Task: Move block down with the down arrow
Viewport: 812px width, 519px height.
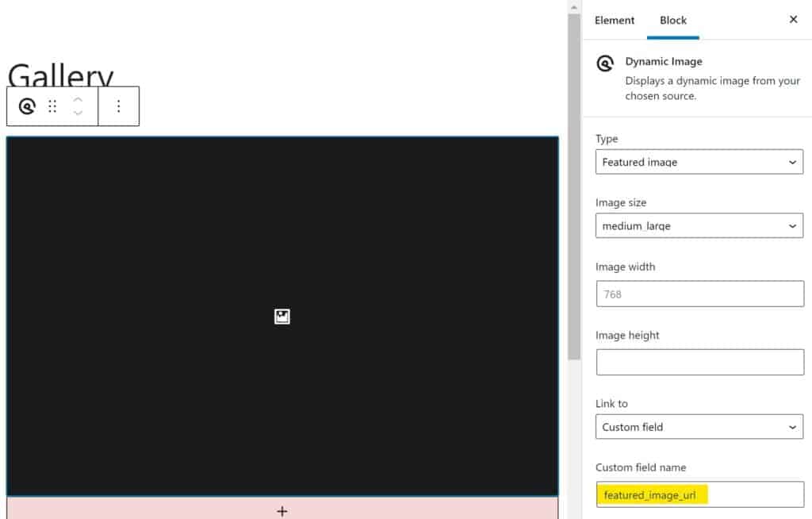Action: tap(78, 113)
